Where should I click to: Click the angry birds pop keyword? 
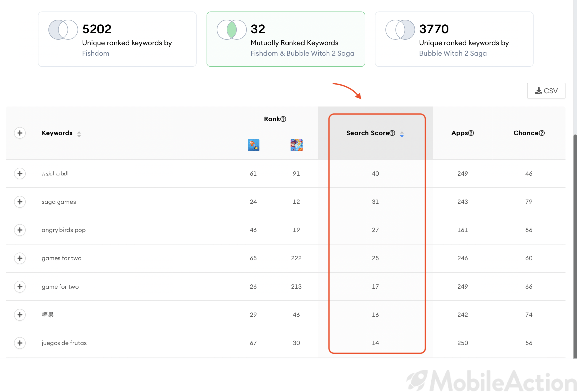pos(63,230)
